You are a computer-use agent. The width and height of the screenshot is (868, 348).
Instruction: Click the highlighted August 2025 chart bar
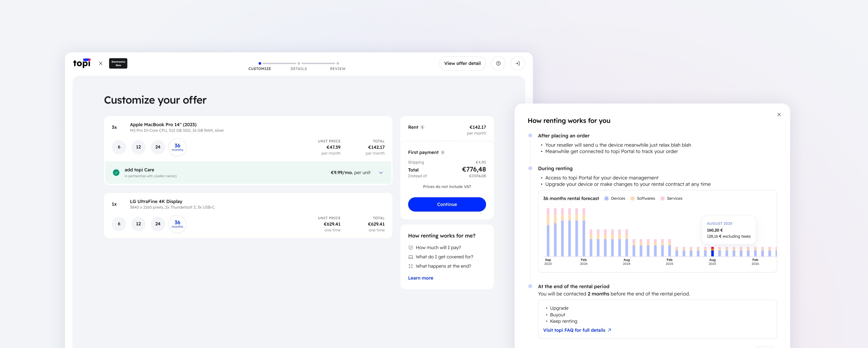[x=712, y=252]
